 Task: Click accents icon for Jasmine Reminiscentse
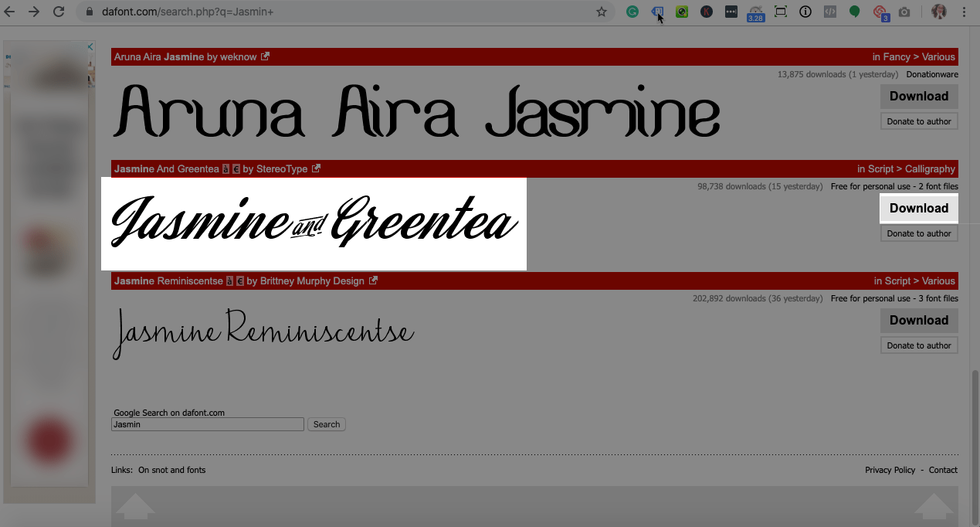(230, 280)
